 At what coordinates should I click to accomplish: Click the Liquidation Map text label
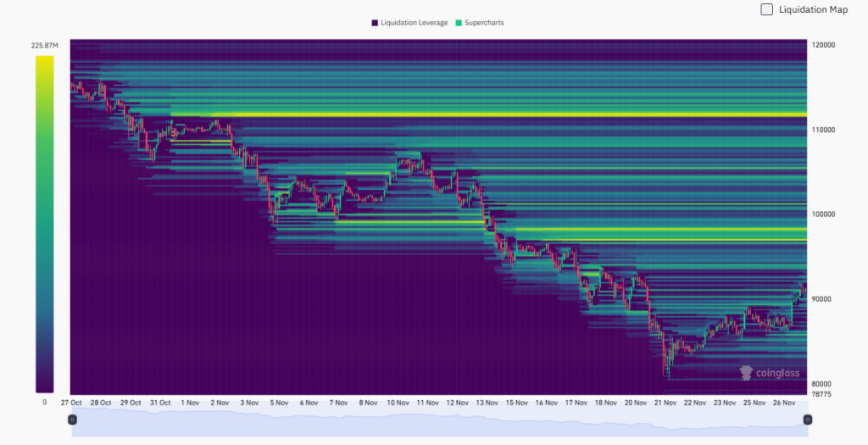click(813, 9)
